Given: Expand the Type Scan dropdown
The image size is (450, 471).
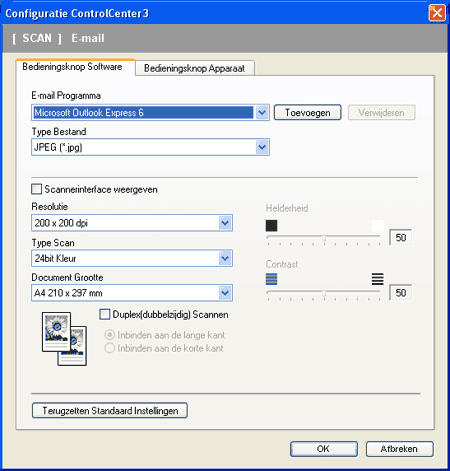Looking at the screenshot, I should pos(225,258).
